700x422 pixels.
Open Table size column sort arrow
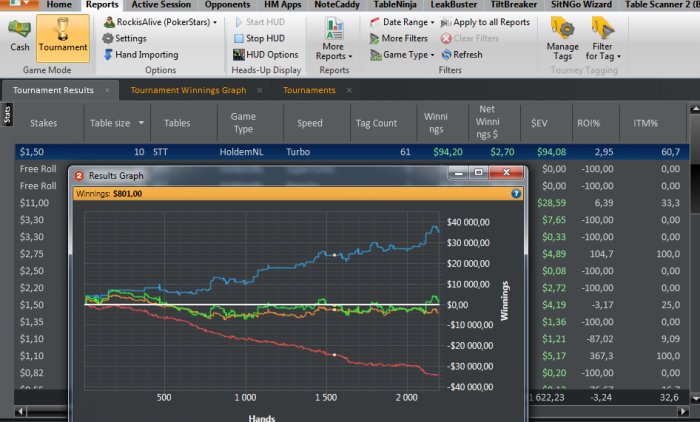pos(141,123)
